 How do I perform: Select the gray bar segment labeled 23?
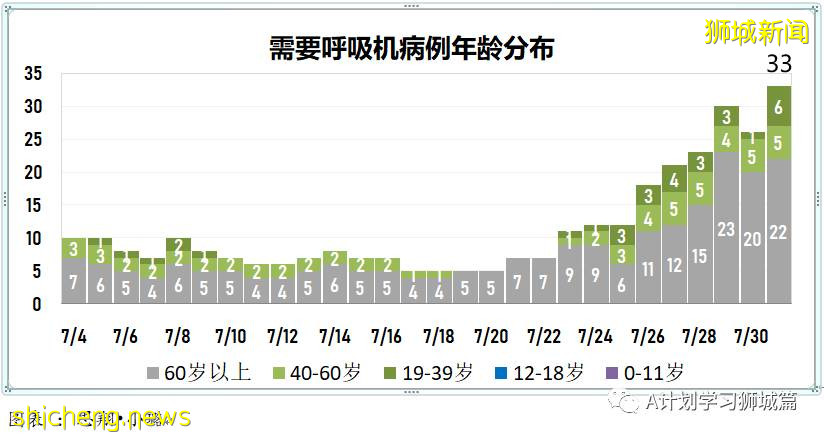click(x=726, y=228)
